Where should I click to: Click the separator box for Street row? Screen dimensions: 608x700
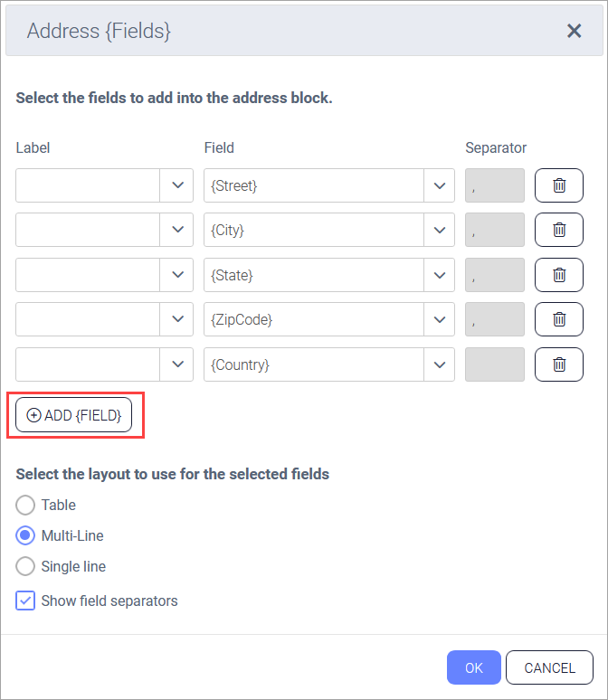tap(494, 185)
